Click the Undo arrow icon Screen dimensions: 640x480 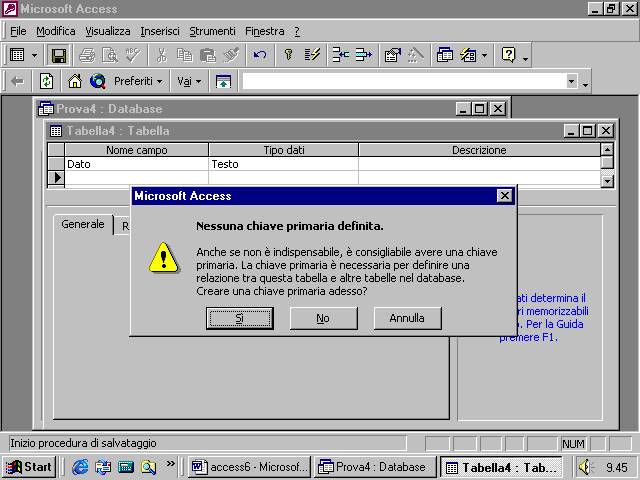[x=260, y=55]
